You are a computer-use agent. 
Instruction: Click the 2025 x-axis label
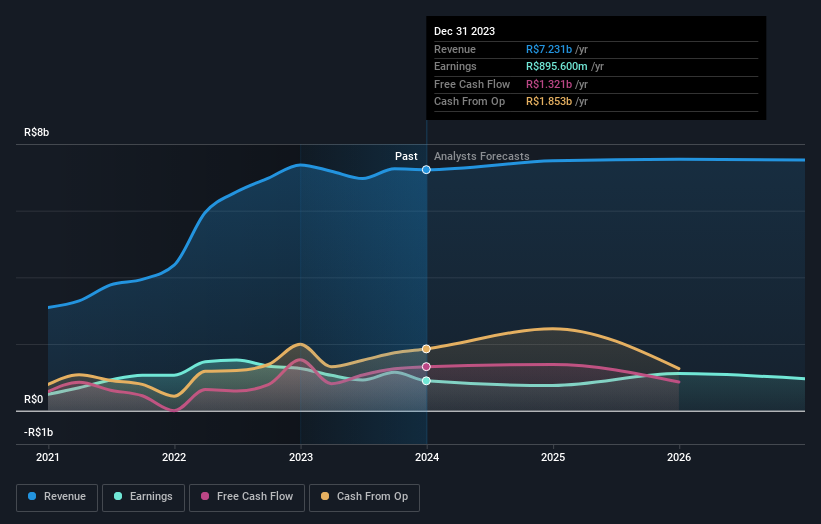click(553, 458)
